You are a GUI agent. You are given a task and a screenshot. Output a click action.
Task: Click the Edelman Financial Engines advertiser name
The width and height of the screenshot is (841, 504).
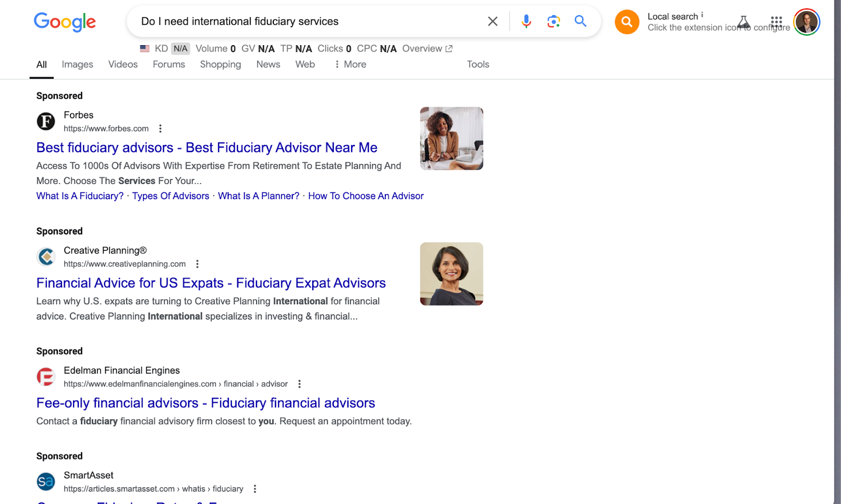[121, 371]
